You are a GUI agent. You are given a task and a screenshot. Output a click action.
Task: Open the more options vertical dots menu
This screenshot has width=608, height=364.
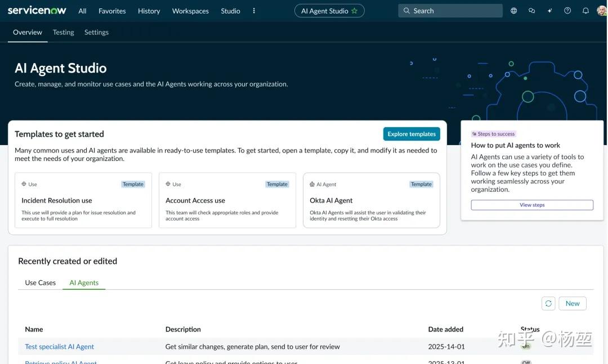point(254,11)
